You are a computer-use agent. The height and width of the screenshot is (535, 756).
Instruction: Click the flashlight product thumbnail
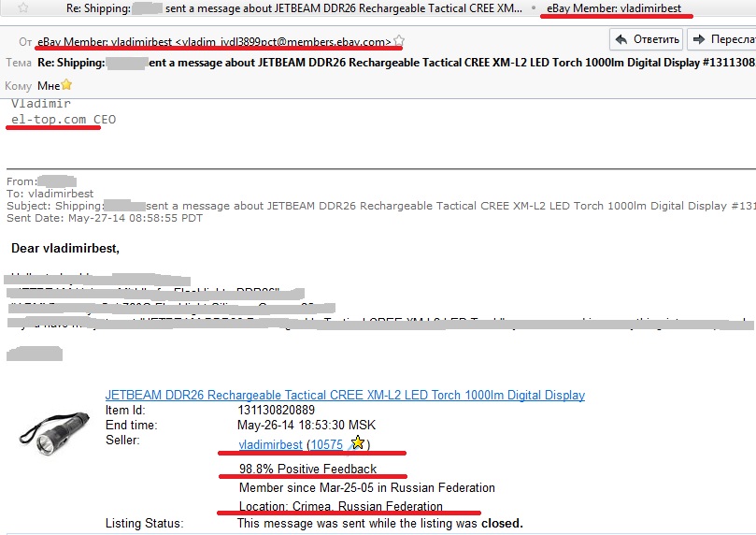(54, 432)
